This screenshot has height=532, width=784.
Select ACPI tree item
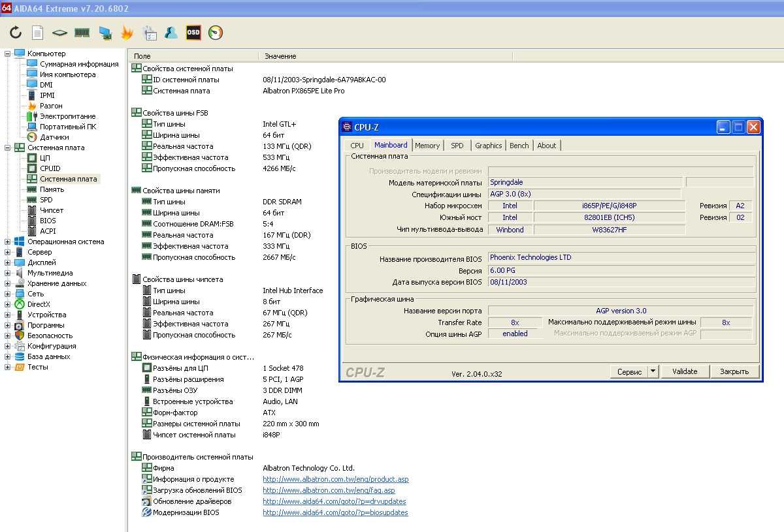(48, 231)
